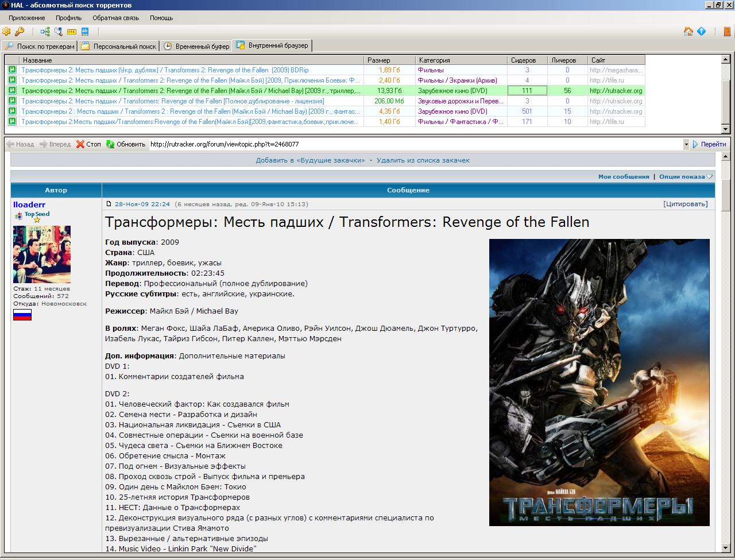Go back with the Назад browser button
This screenshot has height=560, width=735.
[x=20, y=144]
